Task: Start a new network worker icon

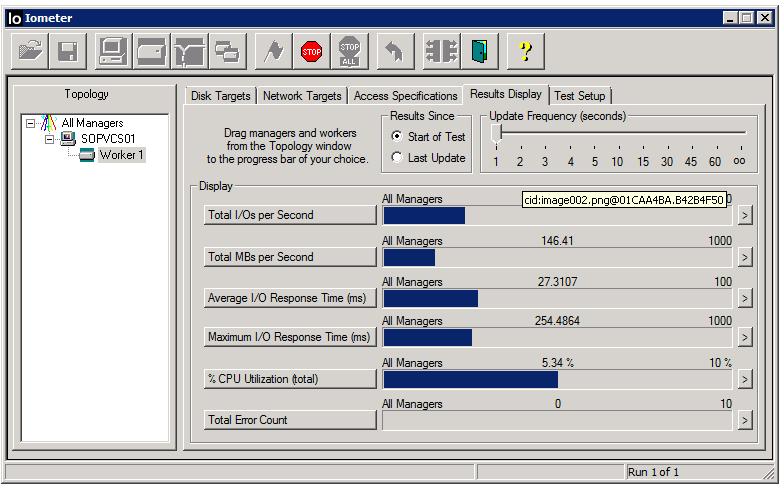Action: pos(189,51)
